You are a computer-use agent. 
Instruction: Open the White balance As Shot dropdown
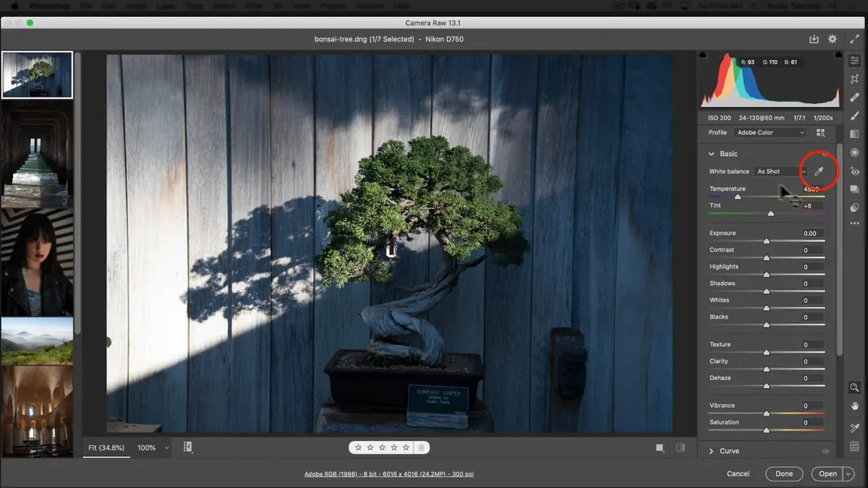[x=781, y=171]
